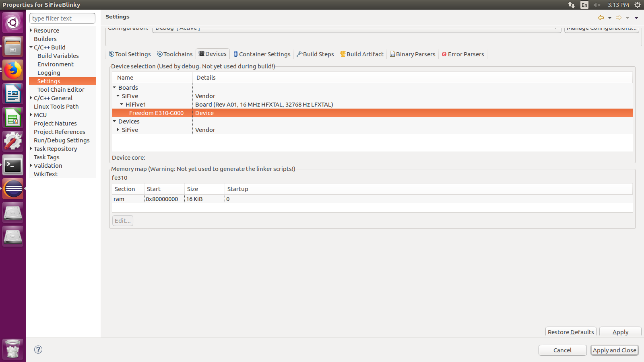Focus the type filter text field
This screenshot has width=644, height=362.
coord(62,19)
